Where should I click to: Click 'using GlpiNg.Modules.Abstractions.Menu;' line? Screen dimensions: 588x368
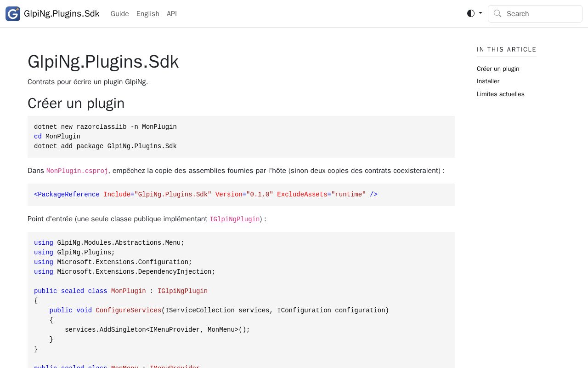[x=109, y=243]
